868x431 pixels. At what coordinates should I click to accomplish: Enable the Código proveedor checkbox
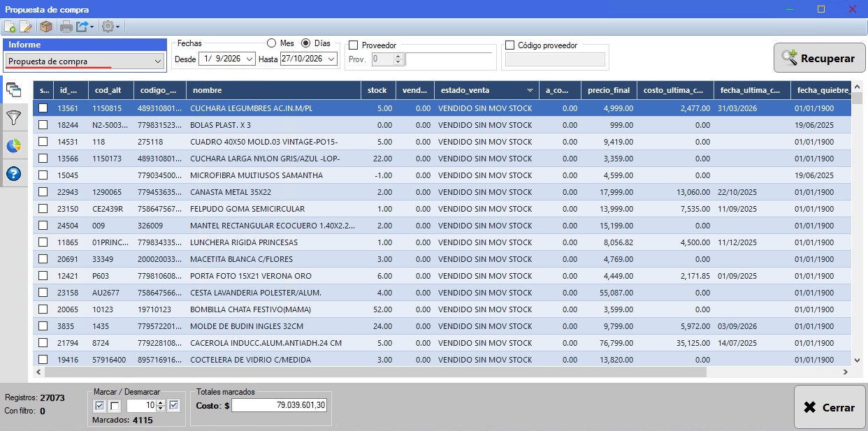pos(510,45)
